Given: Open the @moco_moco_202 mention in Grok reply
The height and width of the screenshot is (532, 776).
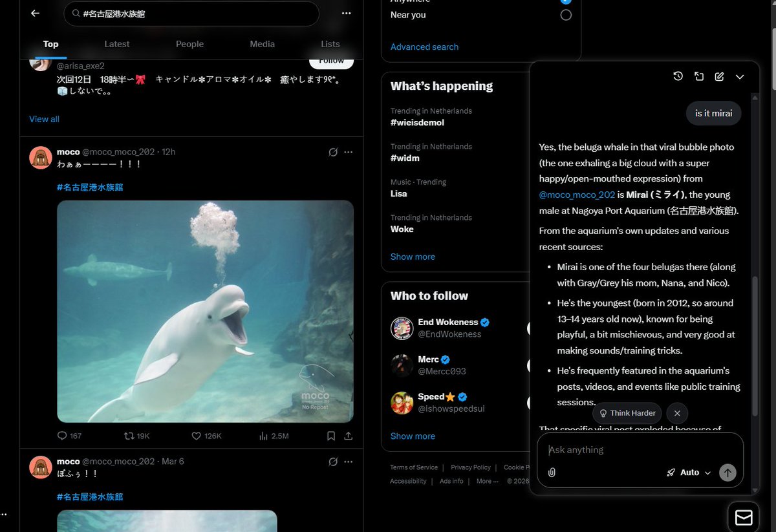Looking at the screenshot, I should [577, 195].
